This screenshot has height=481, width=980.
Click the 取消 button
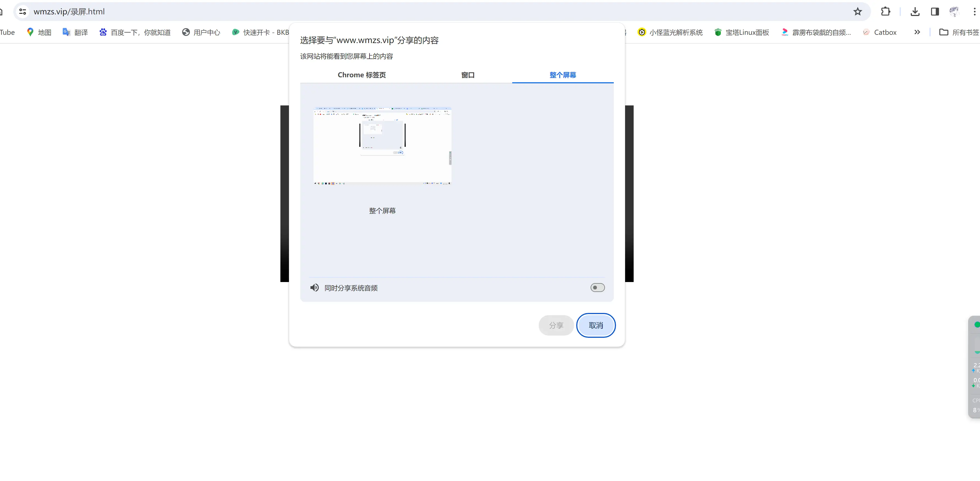pyautogui.click(x=596, y=325)
